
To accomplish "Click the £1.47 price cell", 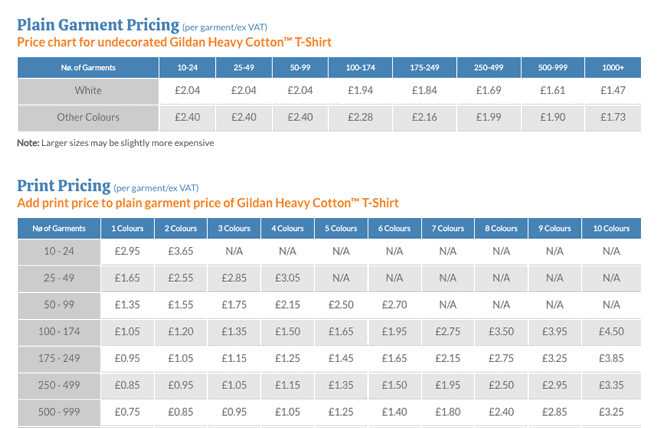I will point(612,90).
